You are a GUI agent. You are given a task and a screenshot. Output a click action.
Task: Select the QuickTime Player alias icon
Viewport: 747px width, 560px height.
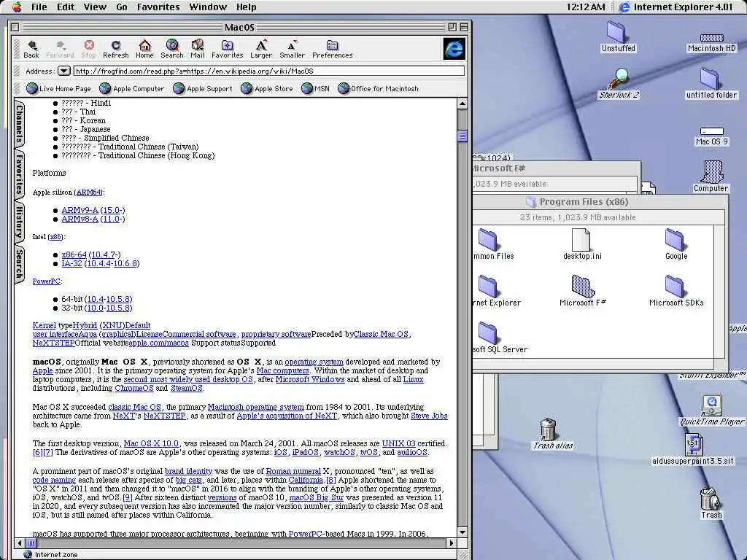point(711,410)
